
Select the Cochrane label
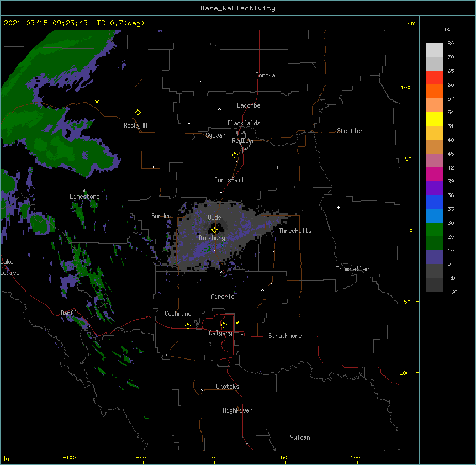178,314
